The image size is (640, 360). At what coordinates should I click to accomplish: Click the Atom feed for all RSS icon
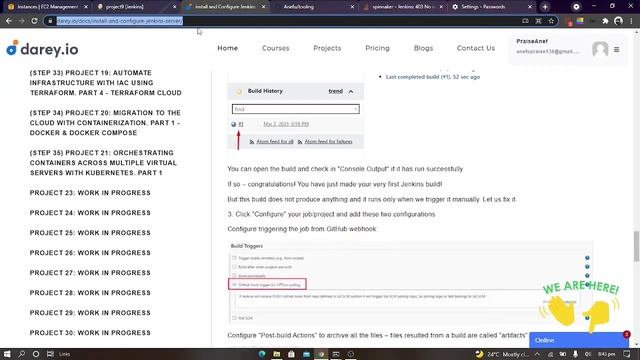coord(252,142)
